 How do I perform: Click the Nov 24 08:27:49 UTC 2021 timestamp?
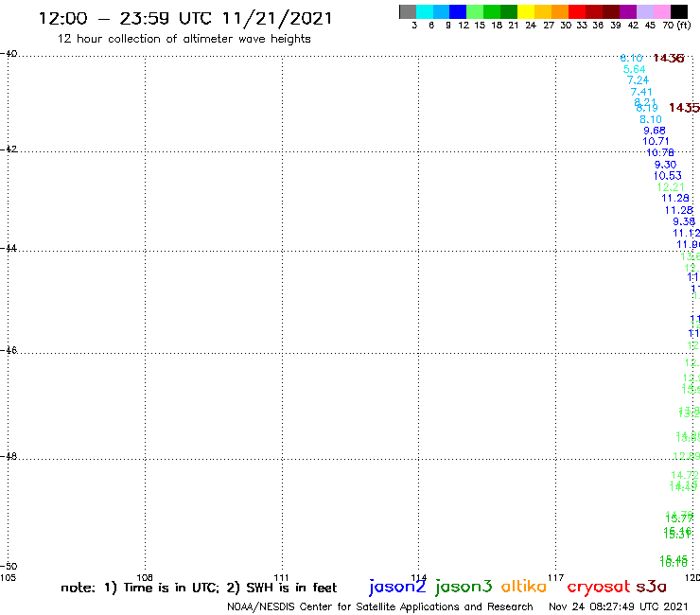(619, 606)
